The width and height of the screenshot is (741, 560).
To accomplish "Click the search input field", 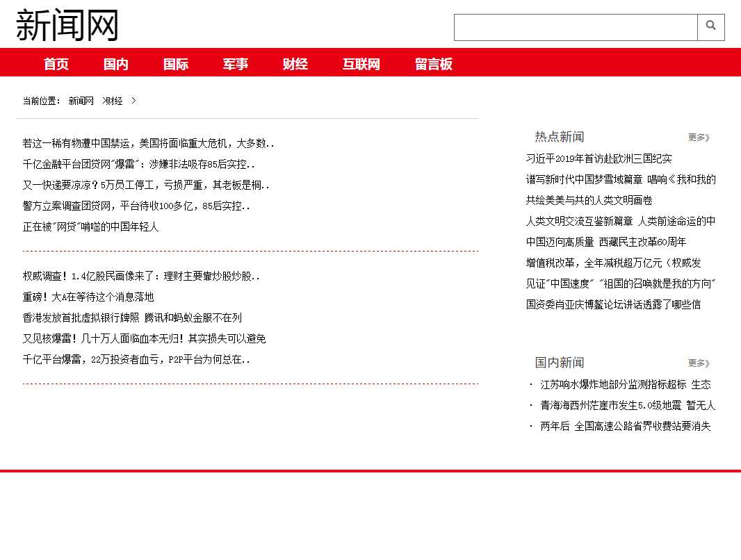I will tap(576, 28).
